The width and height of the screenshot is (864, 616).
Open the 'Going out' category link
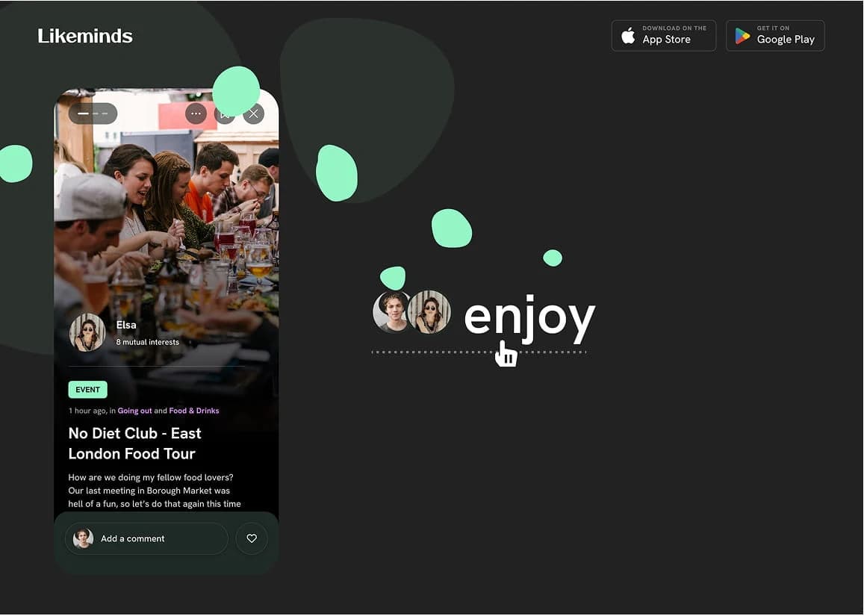pos(134,411)
